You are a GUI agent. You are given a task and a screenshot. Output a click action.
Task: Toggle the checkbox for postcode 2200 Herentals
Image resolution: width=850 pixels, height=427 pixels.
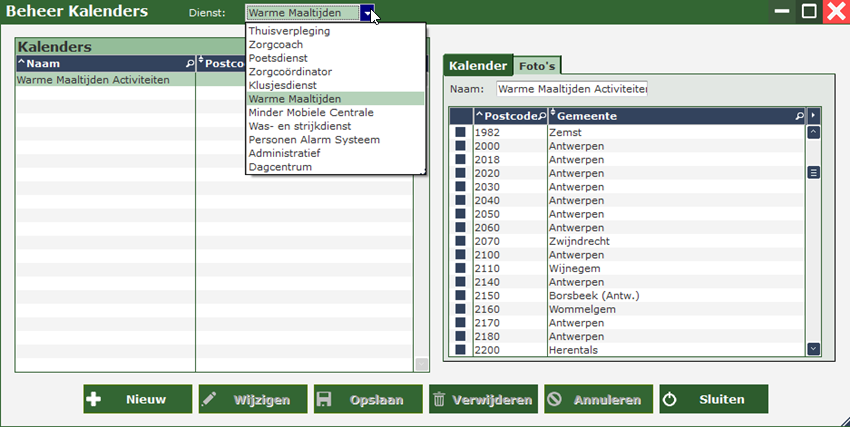(461, 350)
